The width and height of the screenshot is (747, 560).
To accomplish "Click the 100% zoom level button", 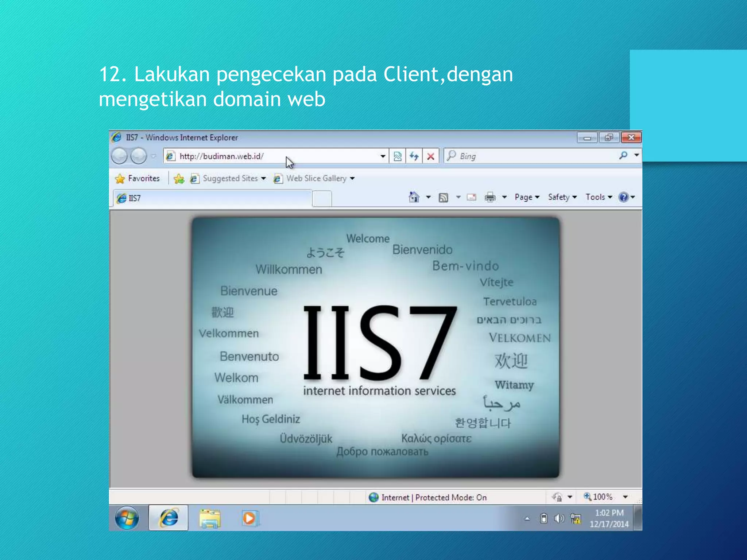I will [598, 497].
